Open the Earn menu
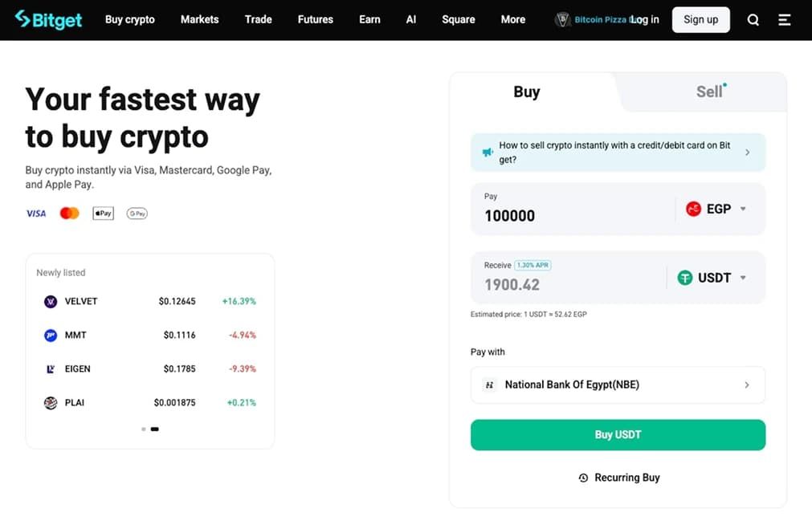Viewport: 812px width, 525px height. [x=369, y=20]
